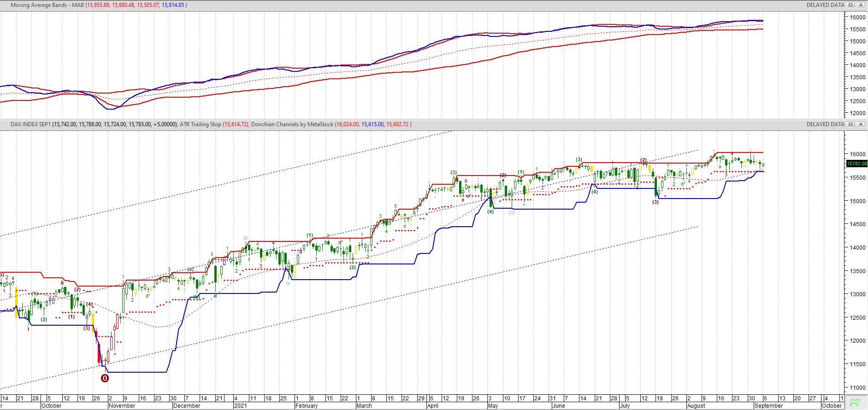
Task: Select the ATR Trailing Stop indicator label
Action: click(x=200, y=124)
